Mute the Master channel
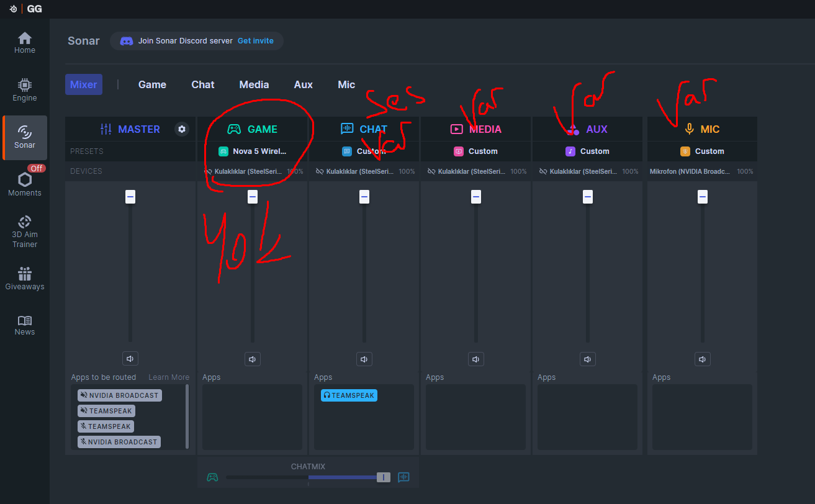Screen dimensions: 815x504 tap(130, 359)
